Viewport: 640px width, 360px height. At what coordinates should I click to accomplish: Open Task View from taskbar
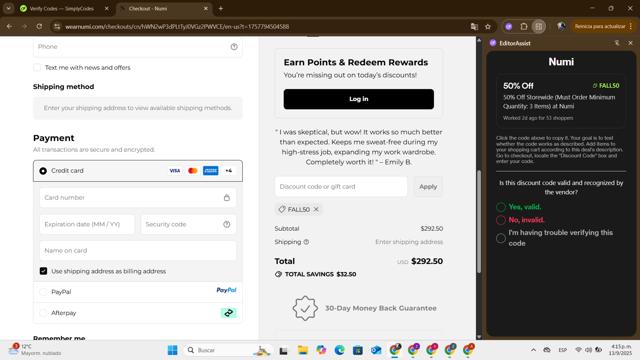click(284, 350)
